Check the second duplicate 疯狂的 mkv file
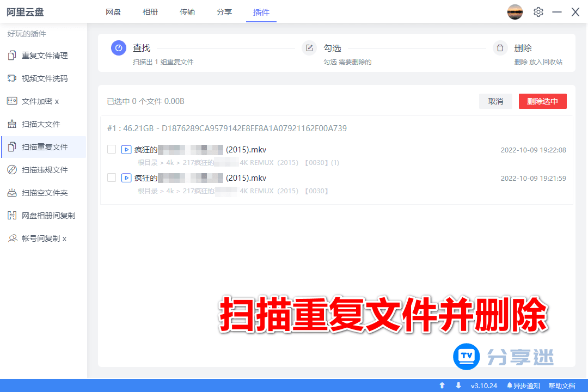The image size is (588, 392). pos(111,177)
